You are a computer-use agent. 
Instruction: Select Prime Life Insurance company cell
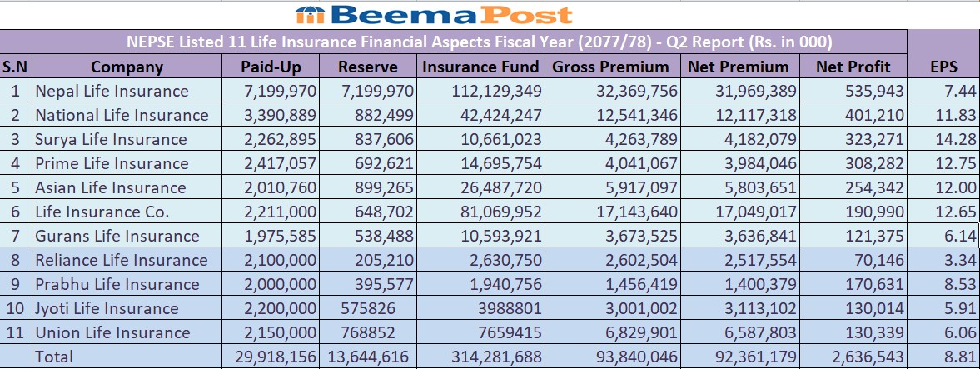coord(112,163)
